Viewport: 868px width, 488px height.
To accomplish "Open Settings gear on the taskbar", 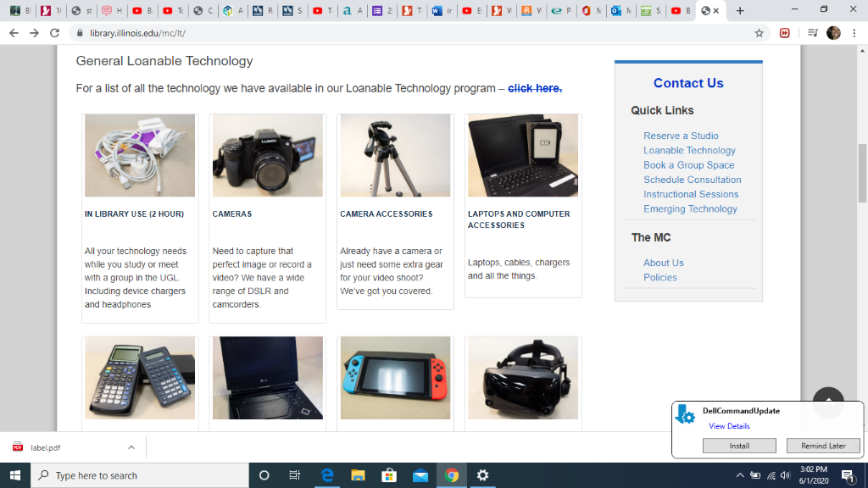I will 482,475.
